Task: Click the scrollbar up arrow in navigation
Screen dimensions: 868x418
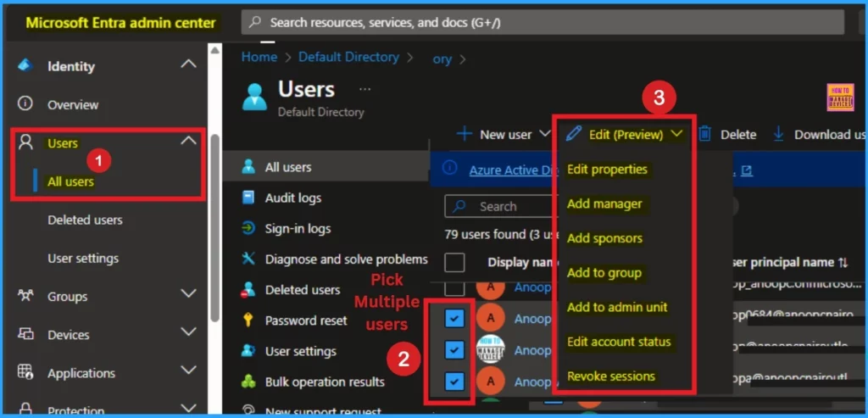Action: (x=214, y=50)
